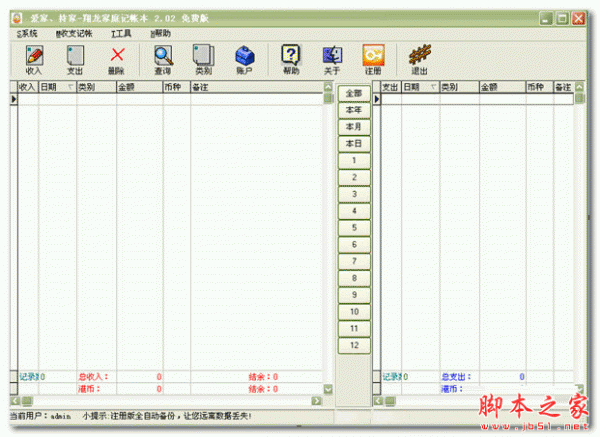Click the 小提示 backup tip in status bar

167,416
